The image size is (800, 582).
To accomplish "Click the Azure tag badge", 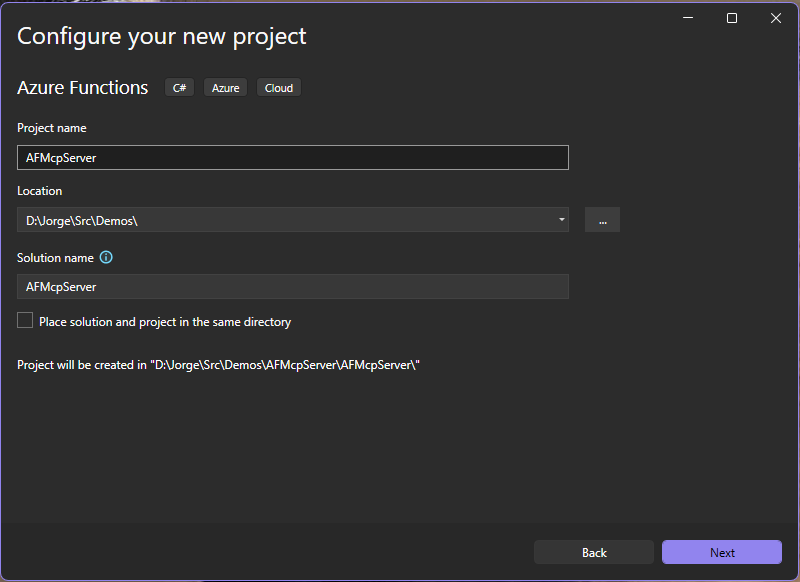I will (x=225, y=87).
